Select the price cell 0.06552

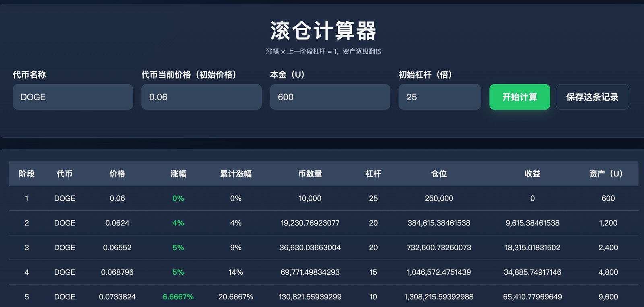click(x=117, y=247)
